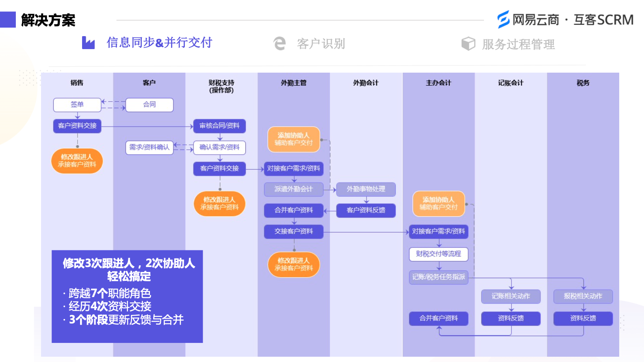
Task: Click the 报税相关动作 box
Action: point(583,296)
